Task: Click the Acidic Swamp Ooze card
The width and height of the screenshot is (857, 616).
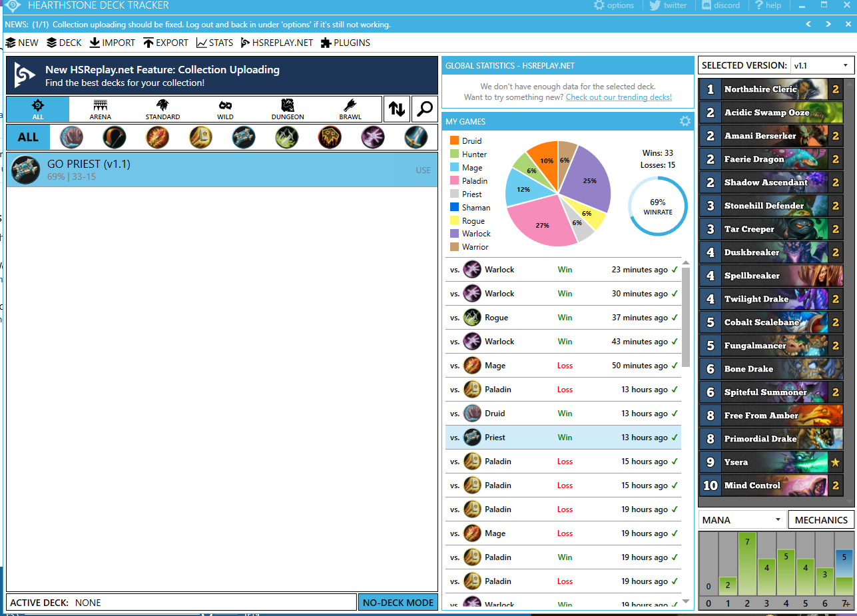Action: click(x=771, y=113)
